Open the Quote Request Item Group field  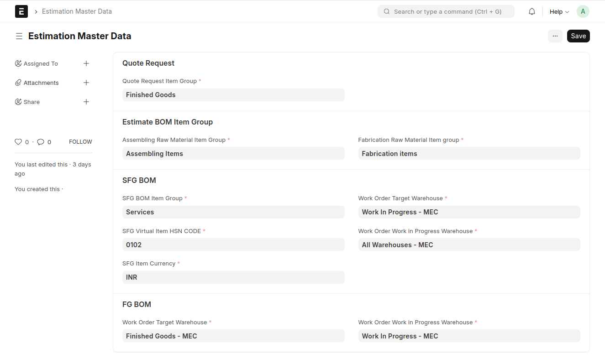[233, 95]
